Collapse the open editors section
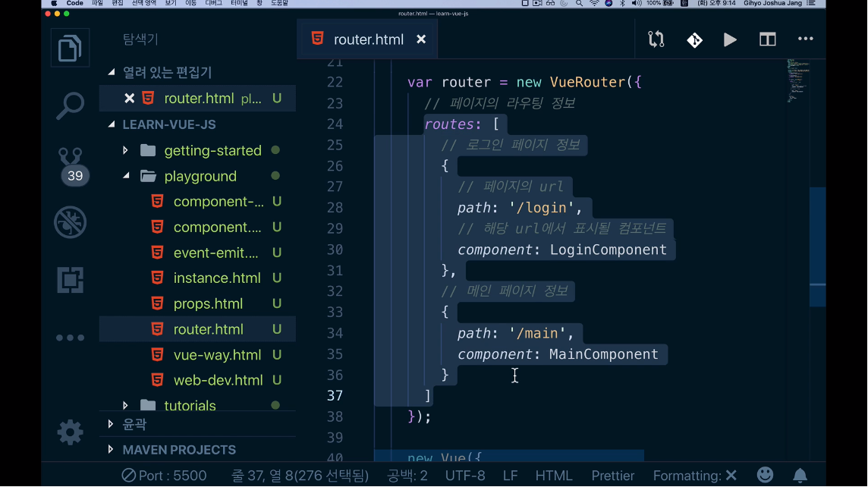 [167, 73]
